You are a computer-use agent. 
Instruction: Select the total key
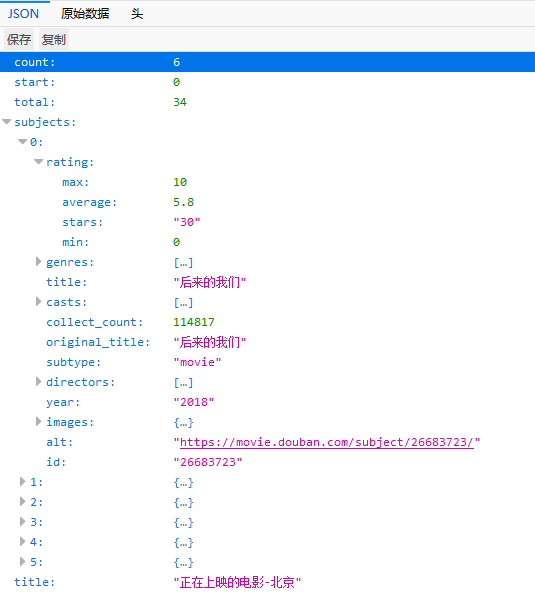coord(35,102)
